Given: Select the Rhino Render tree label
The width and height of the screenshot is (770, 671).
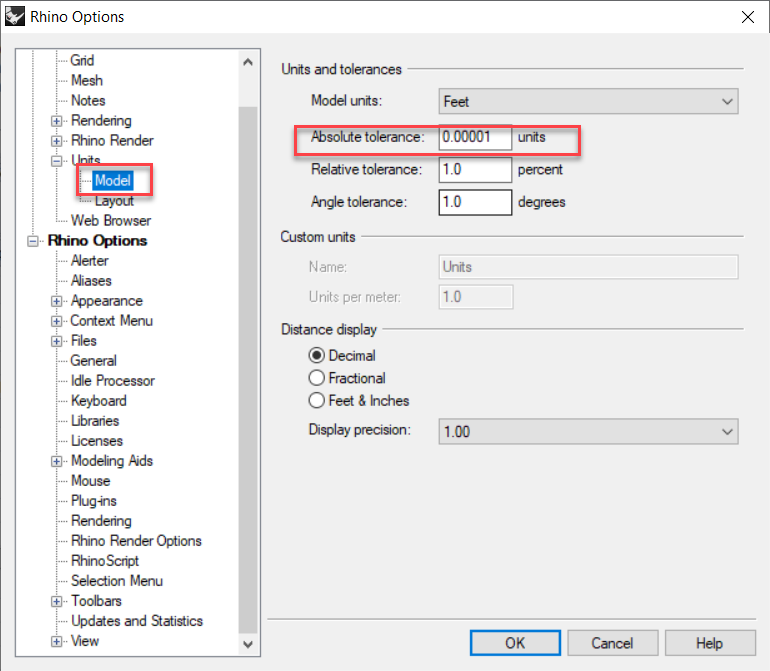Looking at the screenshot, I should [112, 140].
